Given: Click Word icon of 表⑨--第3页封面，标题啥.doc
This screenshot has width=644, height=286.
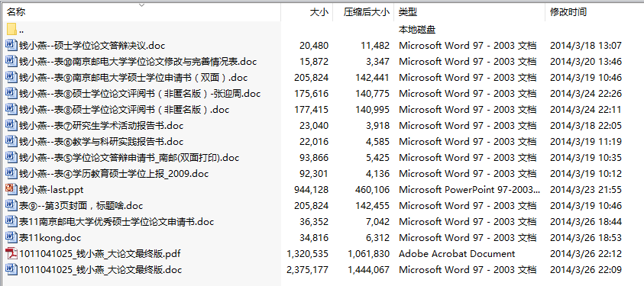Looking at the screenshot, I should tap(11, 205).
